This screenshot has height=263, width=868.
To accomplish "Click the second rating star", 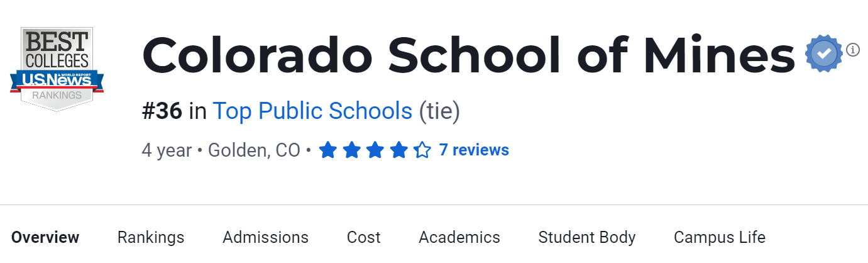I will (x=351, y=150).
